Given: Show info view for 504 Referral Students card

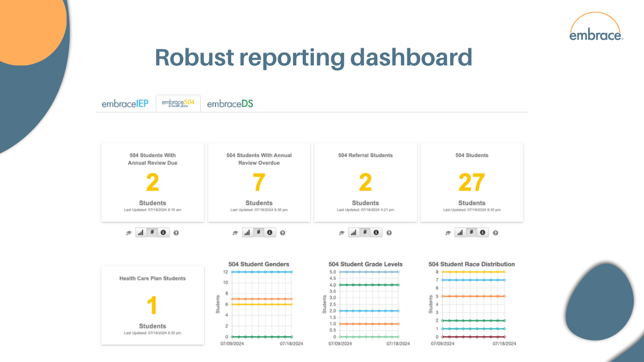Looking at the screenshot, I should tap(376, 232).
